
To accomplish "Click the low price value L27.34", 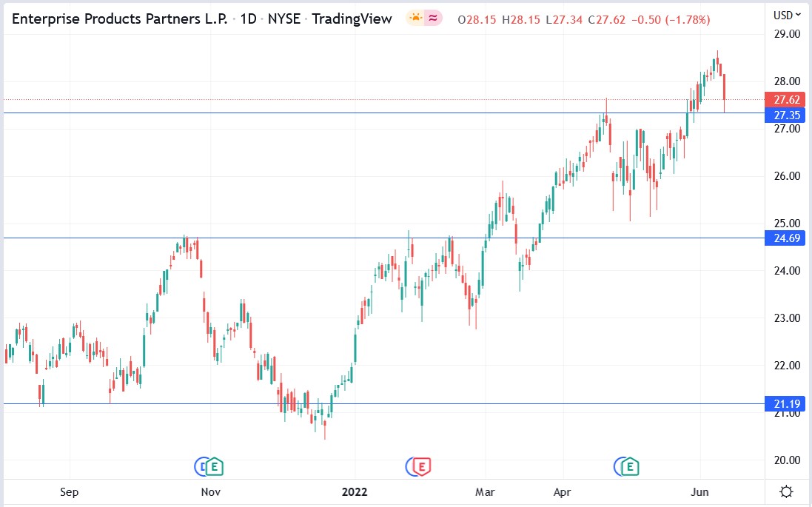I will coord(564,20).
